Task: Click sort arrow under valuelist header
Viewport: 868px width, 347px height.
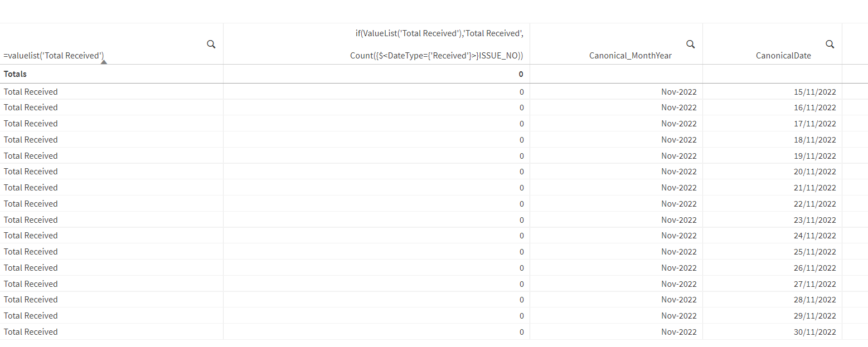Action: pos(104,62)
